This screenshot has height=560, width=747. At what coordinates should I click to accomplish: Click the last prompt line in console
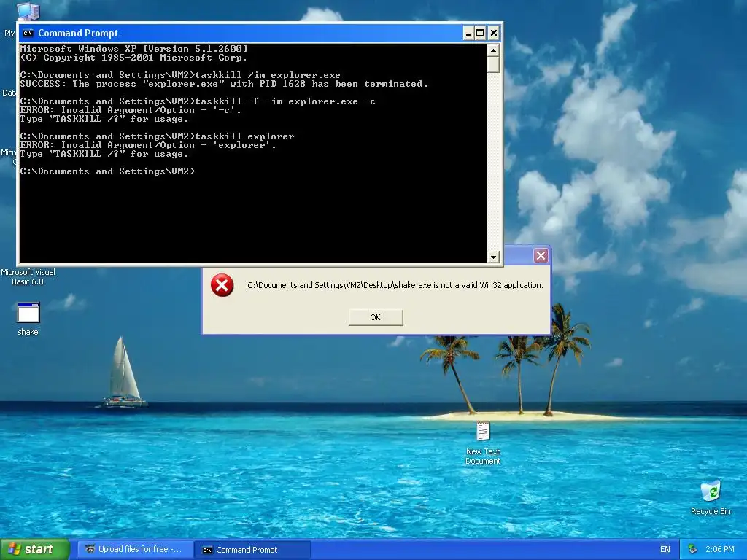coord(108,171)
